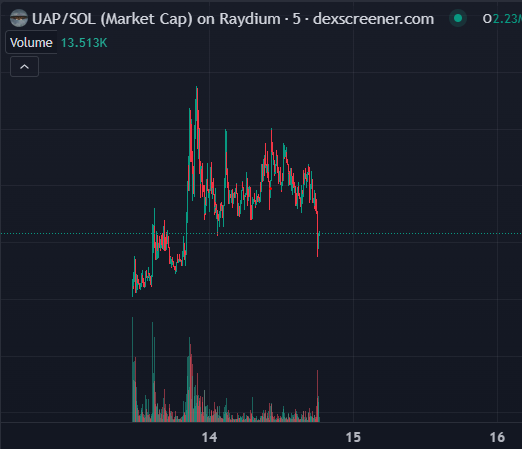The width and height of the screenshot is (522, 449).
Task: Click the date label 16 on time axis
Action: pyautogui.click(x=497, y=437)
